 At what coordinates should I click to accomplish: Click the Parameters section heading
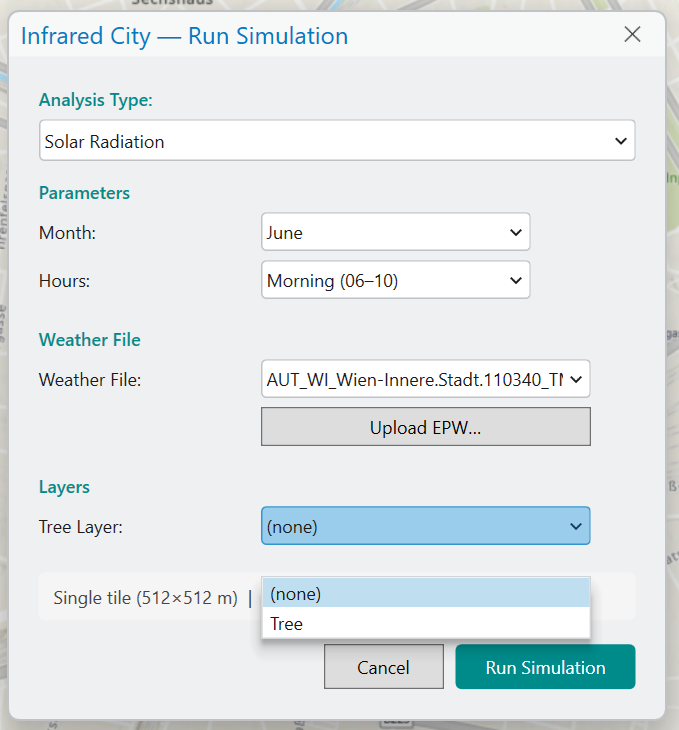84,193
